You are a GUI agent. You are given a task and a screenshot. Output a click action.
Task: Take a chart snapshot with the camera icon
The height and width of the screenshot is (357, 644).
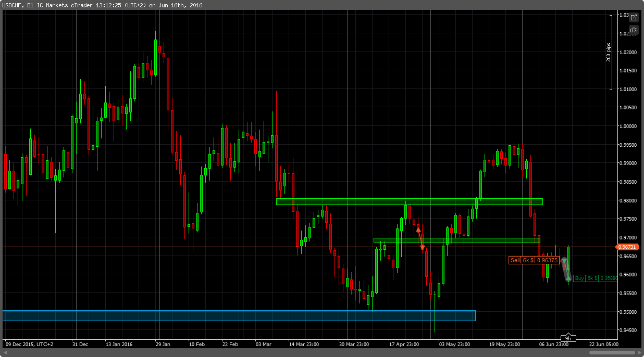click(634, 30)
